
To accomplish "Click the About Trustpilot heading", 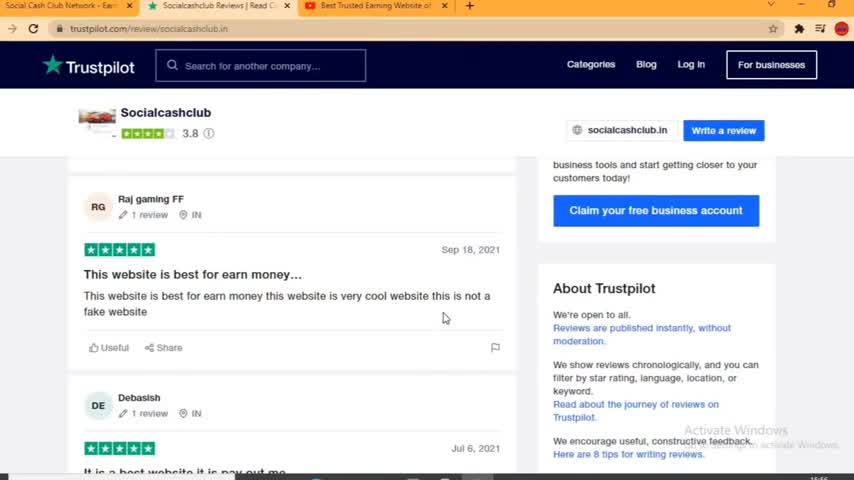I will tap(604, 289).
